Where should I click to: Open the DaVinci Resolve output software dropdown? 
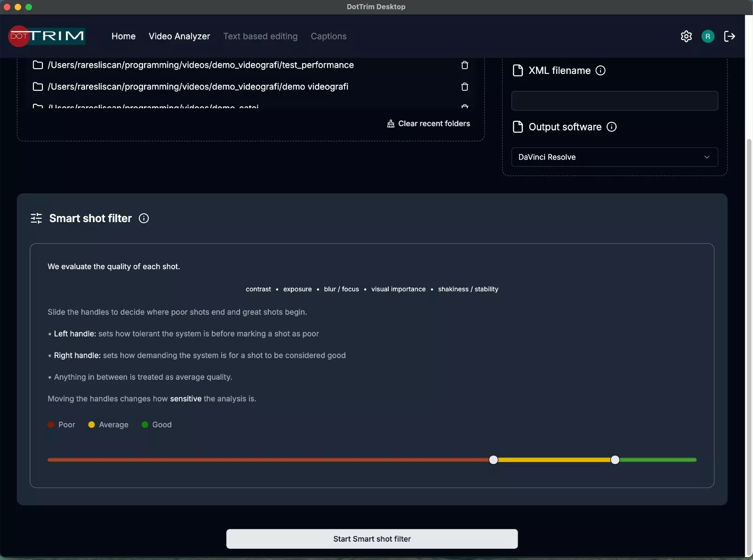615,157
